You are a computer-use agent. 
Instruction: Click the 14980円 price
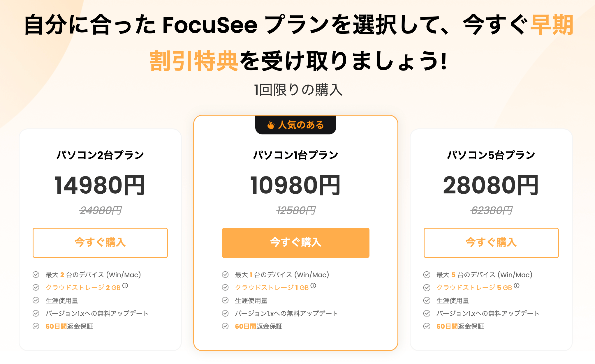click(100, 185)
